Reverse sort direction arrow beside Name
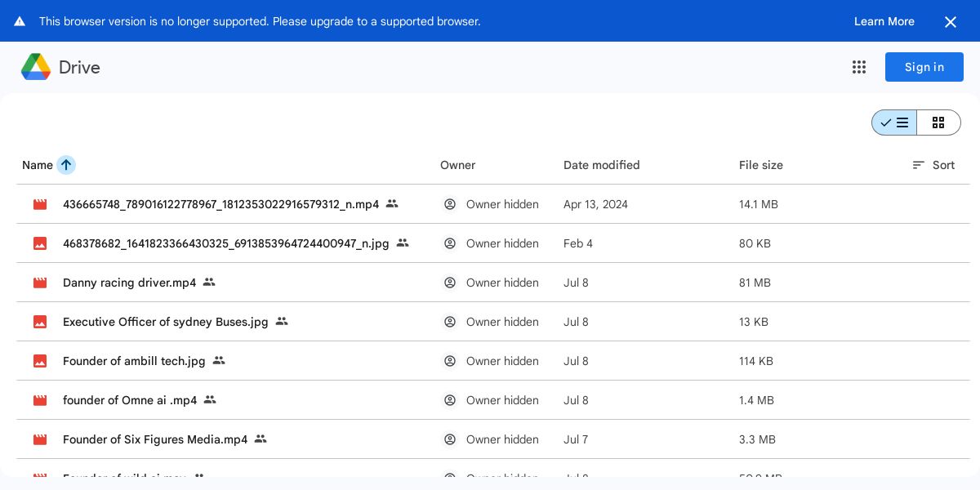This screenshot has width=980, height=490. (66, 165)
